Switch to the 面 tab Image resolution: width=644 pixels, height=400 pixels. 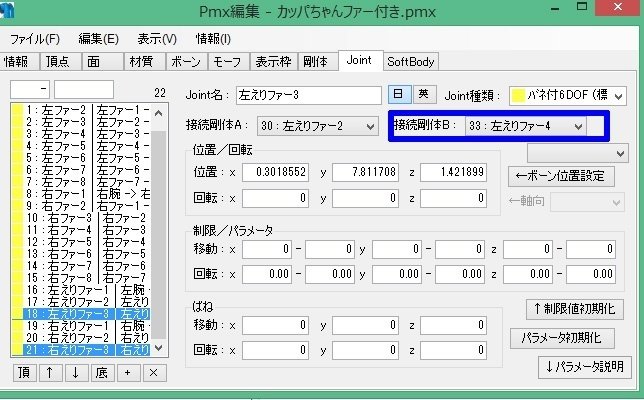click(103, 62)
